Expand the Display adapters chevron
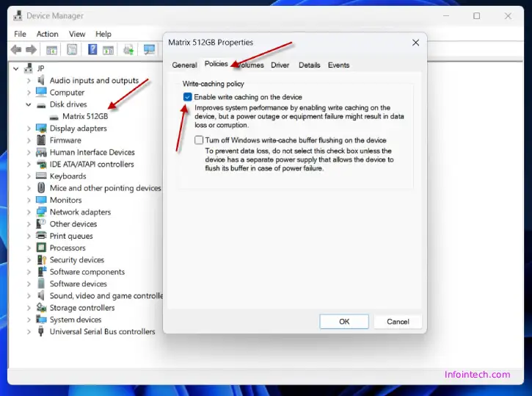The image size is (532, 396). click(x=29, y=129)
